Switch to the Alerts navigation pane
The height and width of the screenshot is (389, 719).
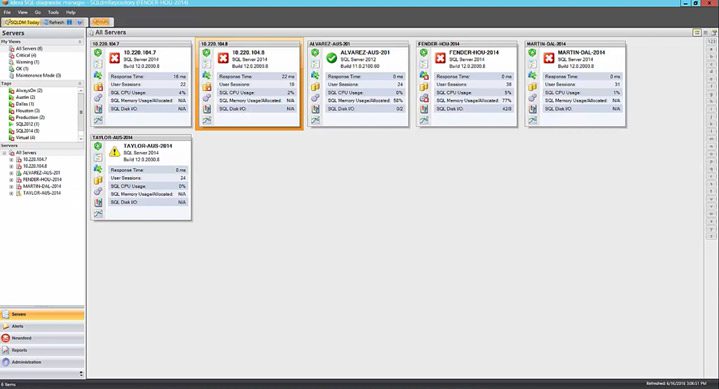[42, 326]
